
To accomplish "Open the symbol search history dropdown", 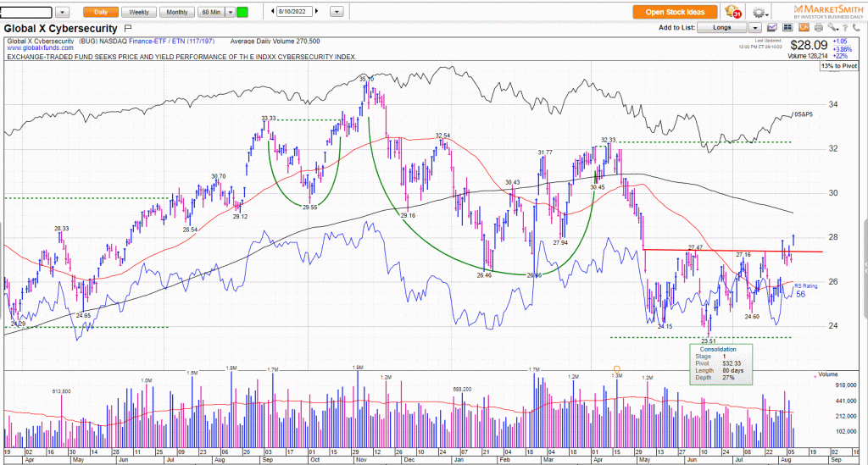I will tap(63, 12).
